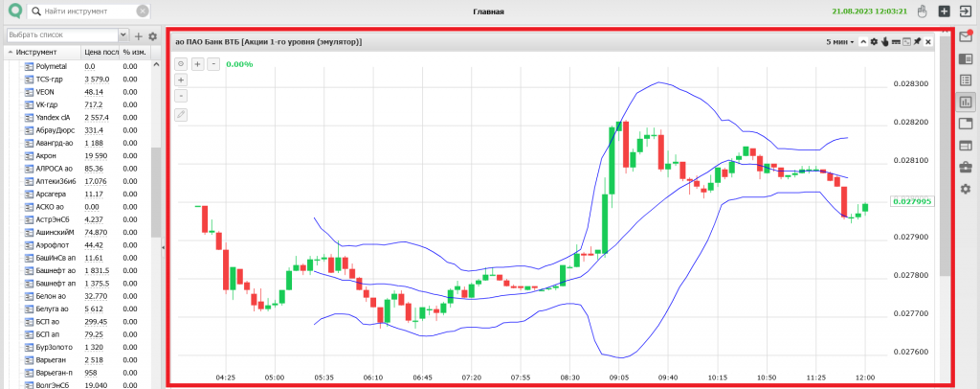Collapse the chart using the up chevron
The height and width of the screenshot is (389, 980).
coord(862,42)
